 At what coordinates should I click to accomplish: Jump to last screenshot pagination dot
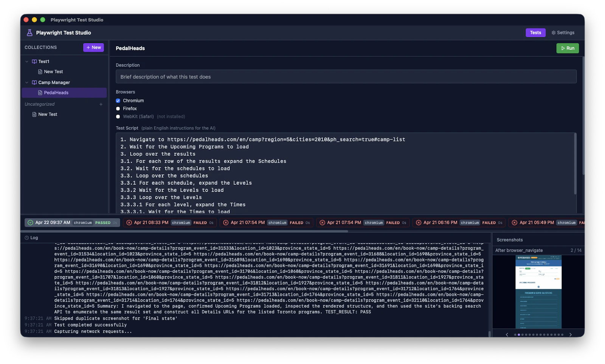click(562, 335)
